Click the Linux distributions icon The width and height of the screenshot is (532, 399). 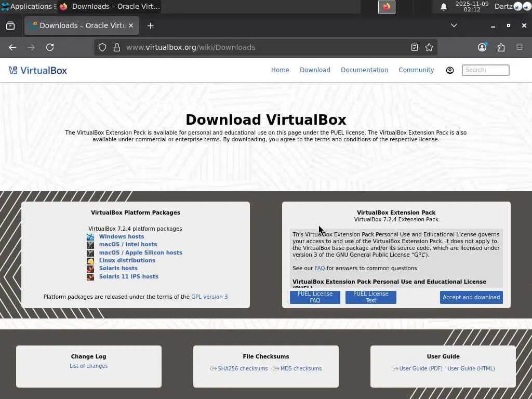90,261
